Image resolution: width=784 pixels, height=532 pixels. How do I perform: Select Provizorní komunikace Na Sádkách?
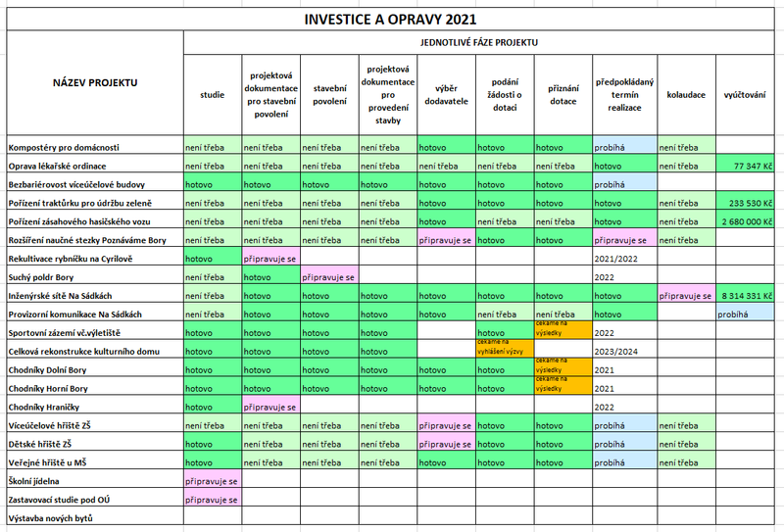pos(95,314)
